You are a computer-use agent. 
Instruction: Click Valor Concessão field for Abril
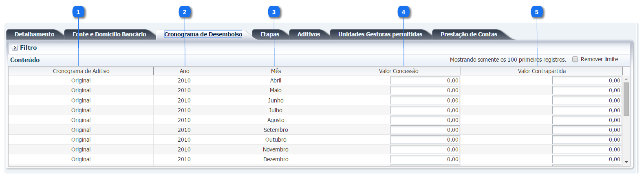pos(425,80)
